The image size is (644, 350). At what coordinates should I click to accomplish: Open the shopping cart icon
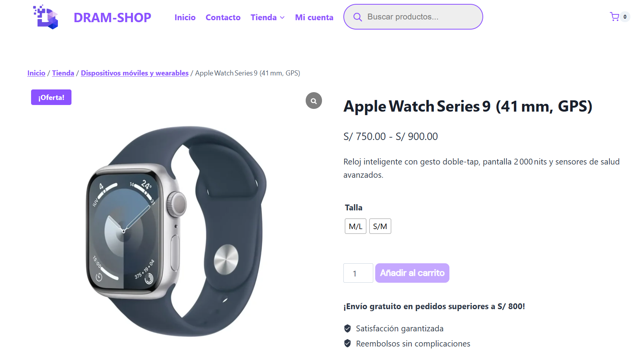click(x=614, y=17)
